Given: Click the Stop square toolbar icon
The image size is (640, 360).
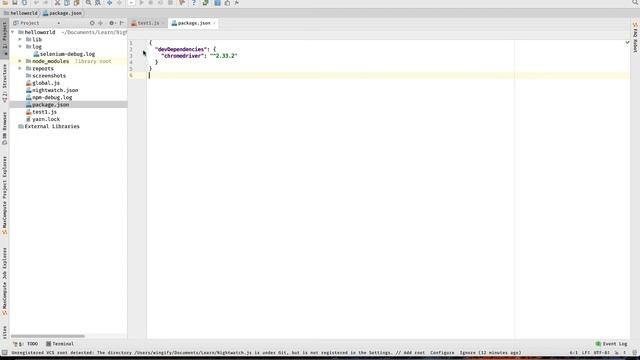Looking at the screenshot, I should pyautogui.click(x=171, y=2).
